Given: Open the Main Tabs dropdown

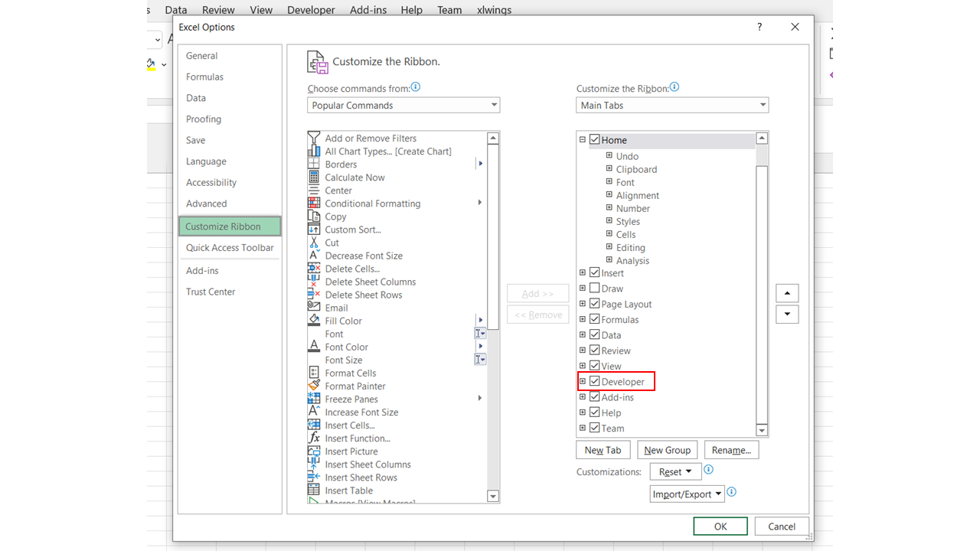Looking at the screenshot, I should pyautogui.click(x=763, y=105).
